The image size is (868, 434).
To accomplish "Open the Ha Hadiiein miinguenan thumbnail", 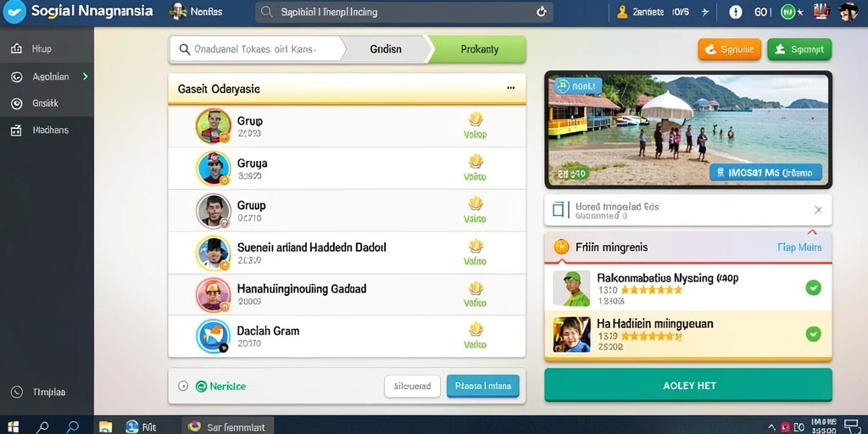I will [x=572, y=334].
